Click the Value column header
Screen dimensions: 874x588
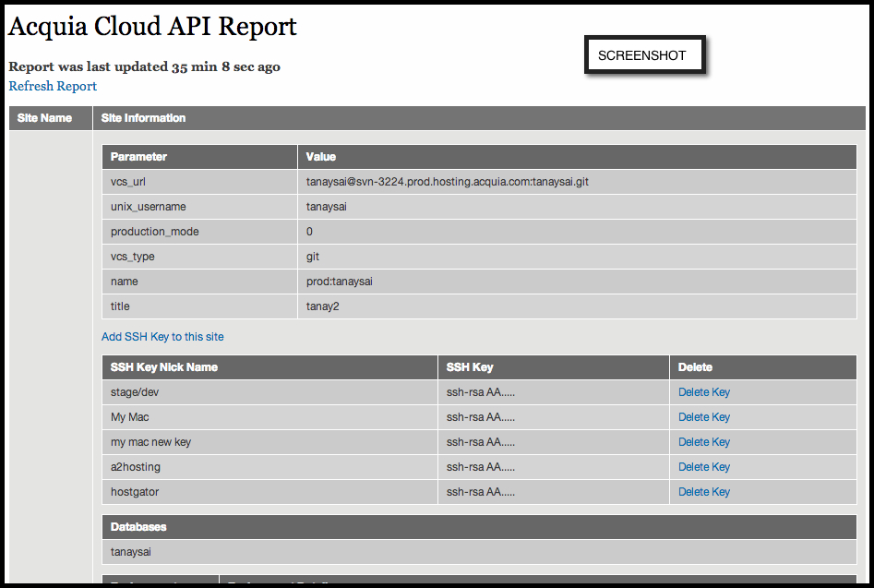pyautogui.click(x=321, y=157)
